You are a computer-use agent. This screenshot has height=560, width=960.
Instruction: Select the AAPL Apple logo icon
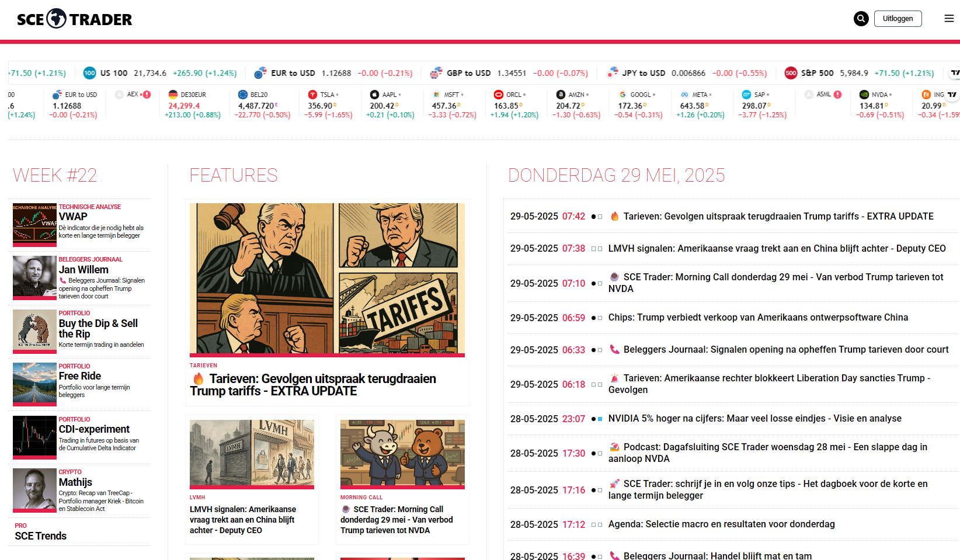click(x=374, y=95)
